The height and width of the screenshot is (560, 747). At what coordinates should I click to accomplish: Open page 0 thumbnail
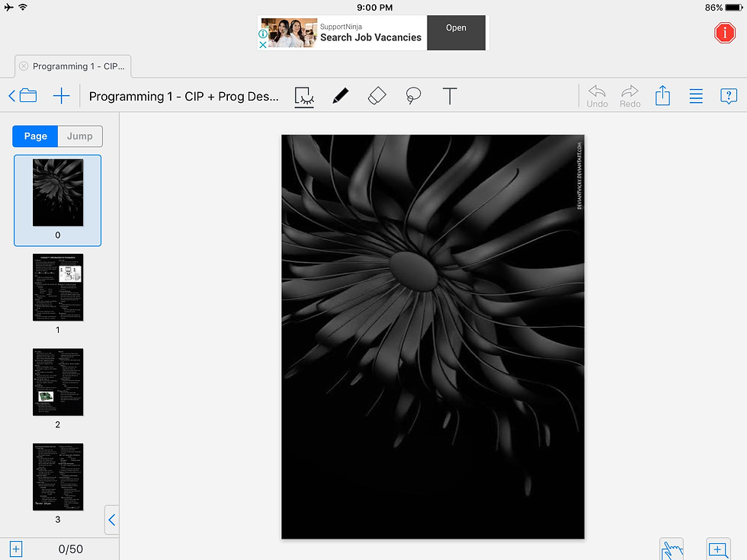point(58,193)
